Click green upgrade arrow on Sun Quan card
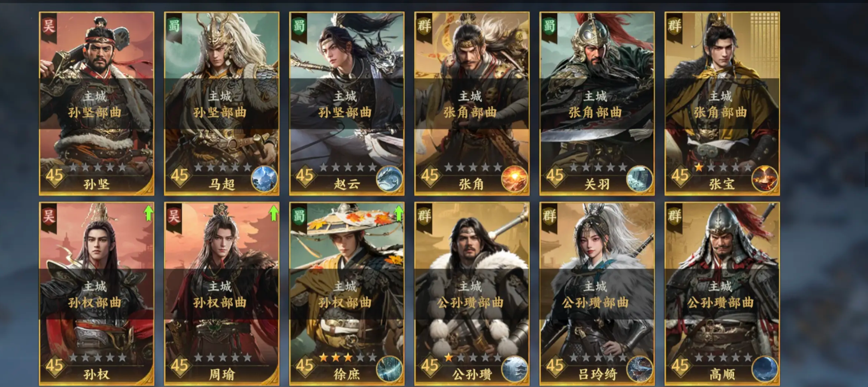 point(148,213)
